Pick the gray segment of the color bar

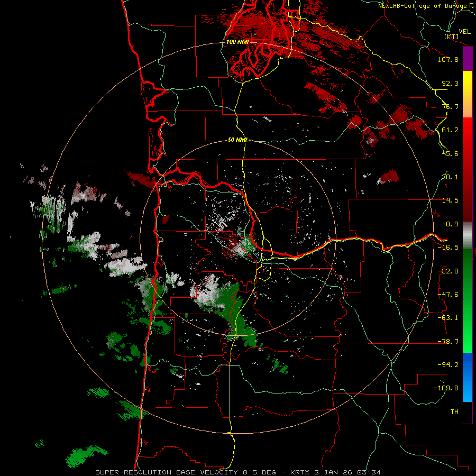[x=467, y=235]
